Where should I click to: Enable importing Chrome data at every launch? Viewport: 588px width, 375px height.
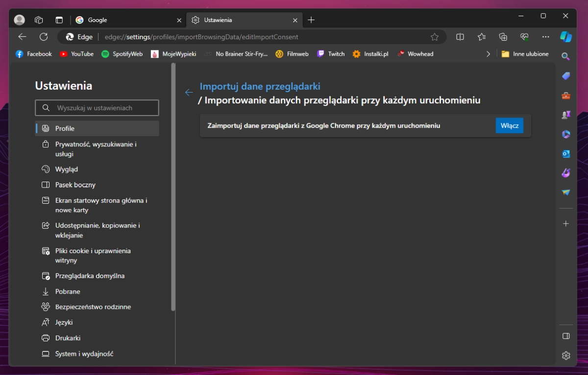509,125
